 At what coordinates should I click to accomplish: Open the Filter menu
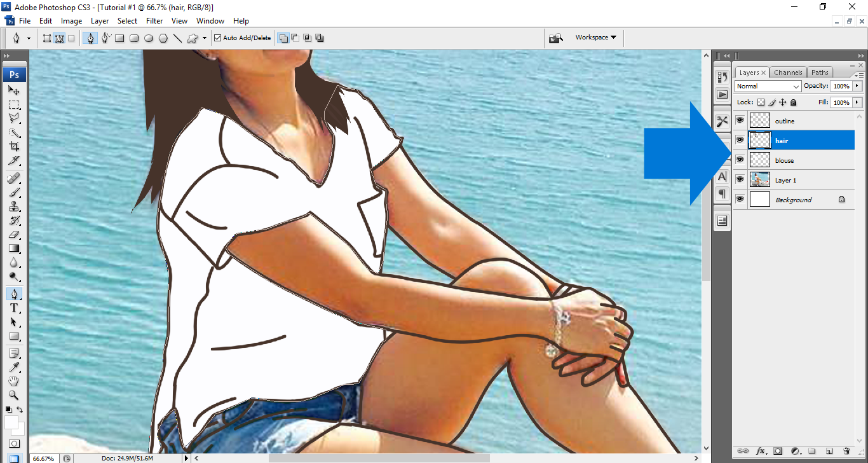tap(154, 21)
